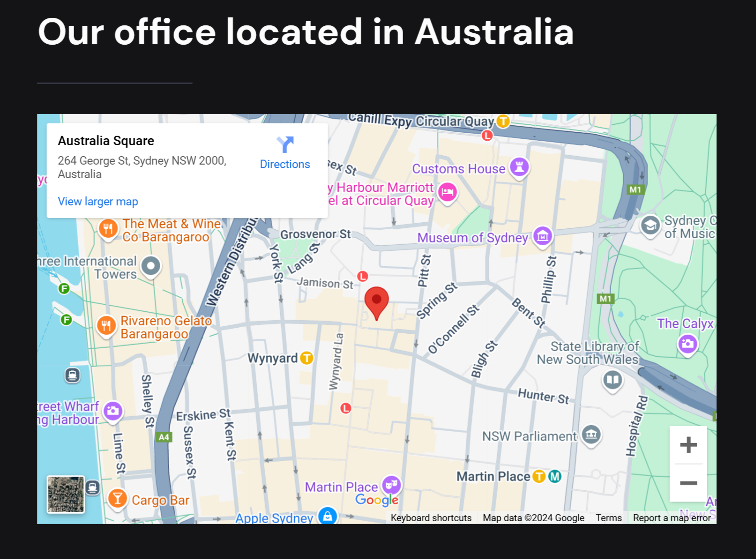The width and height of the screenshot is (756, 559).
Task: Select the Harbour Marriott hotel icon
Action: pos(447,192)
